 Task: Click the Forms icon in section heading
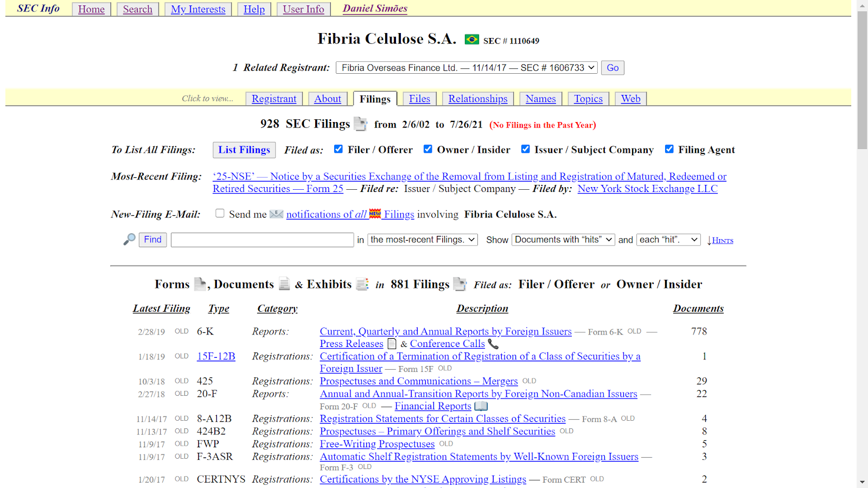click(x=200, y=284)
